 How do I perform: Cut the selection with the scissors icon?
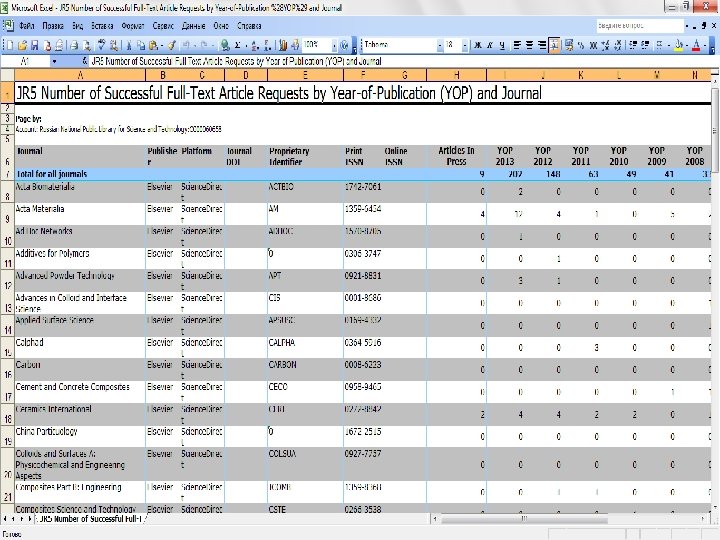point(129,45)
